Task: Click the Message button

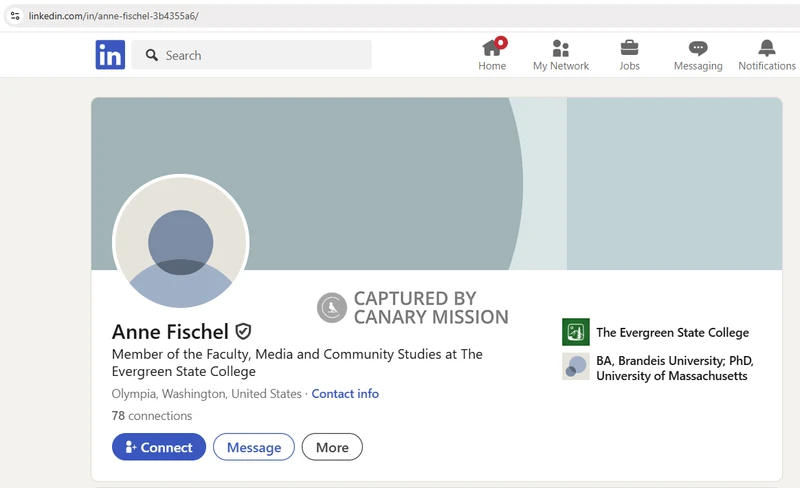Action: click(x=254, y=447)
